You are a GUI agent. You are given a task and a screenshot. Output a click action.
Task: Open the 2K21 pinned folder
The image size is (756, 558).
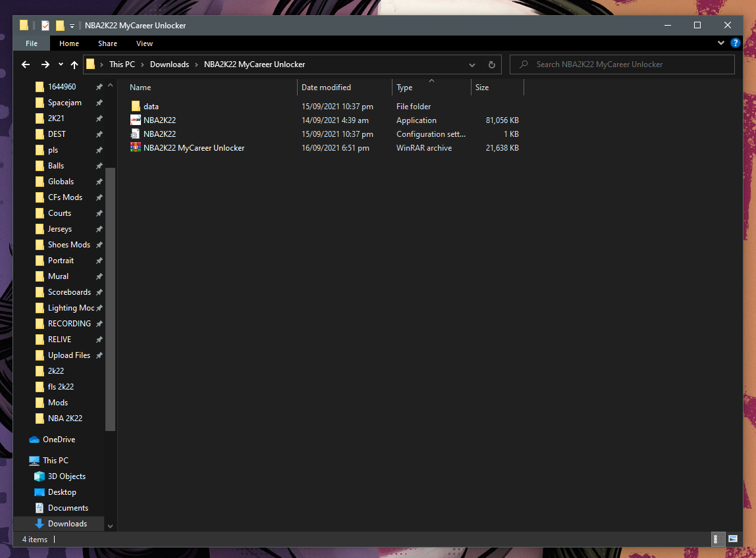click(x=56, y=118)
